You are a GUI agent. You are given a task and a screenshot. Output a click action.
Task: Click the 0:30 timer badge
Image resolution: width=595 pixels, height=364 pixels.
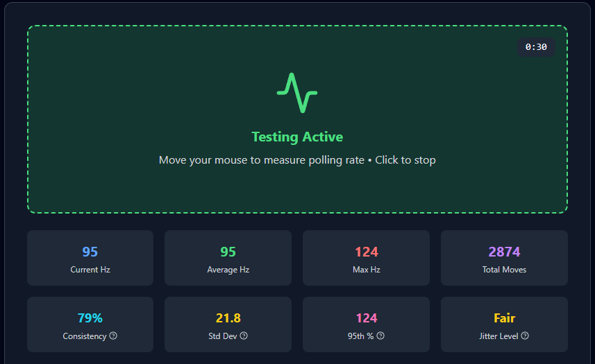pyautogui.click(x=536, y=47)
